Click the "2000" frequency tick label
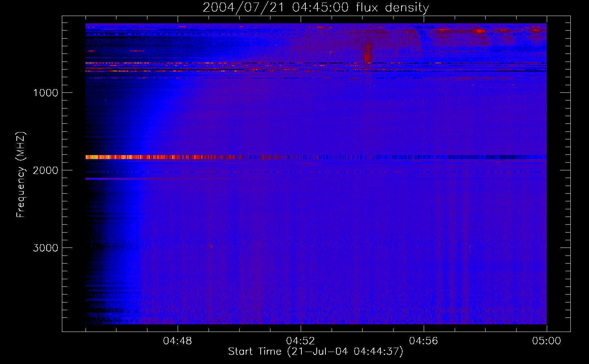Image resolution: width=589 pixels, height=364 pixels. click(46, 170)
